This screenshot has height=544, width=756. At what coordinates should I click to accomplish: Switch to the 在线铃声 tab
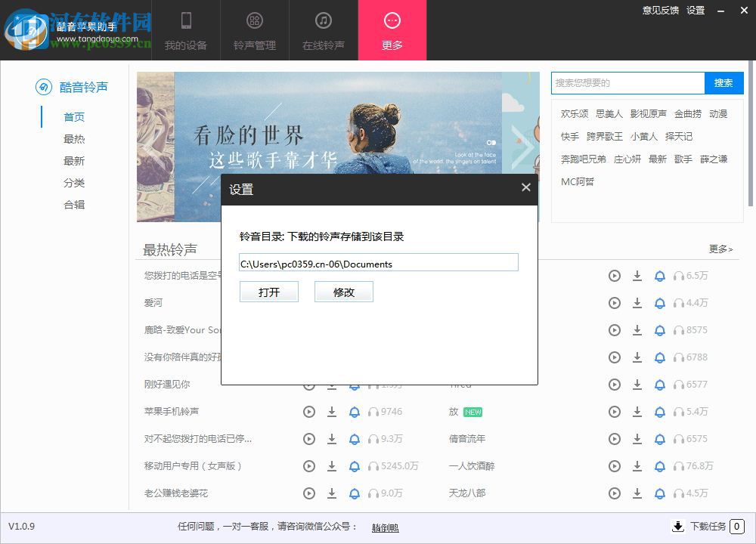(x=323, y=30)
